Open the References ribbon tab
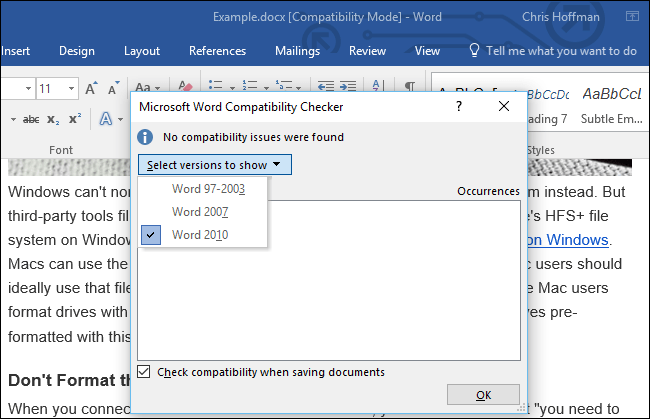650x419 pixels. pos(217,51)
